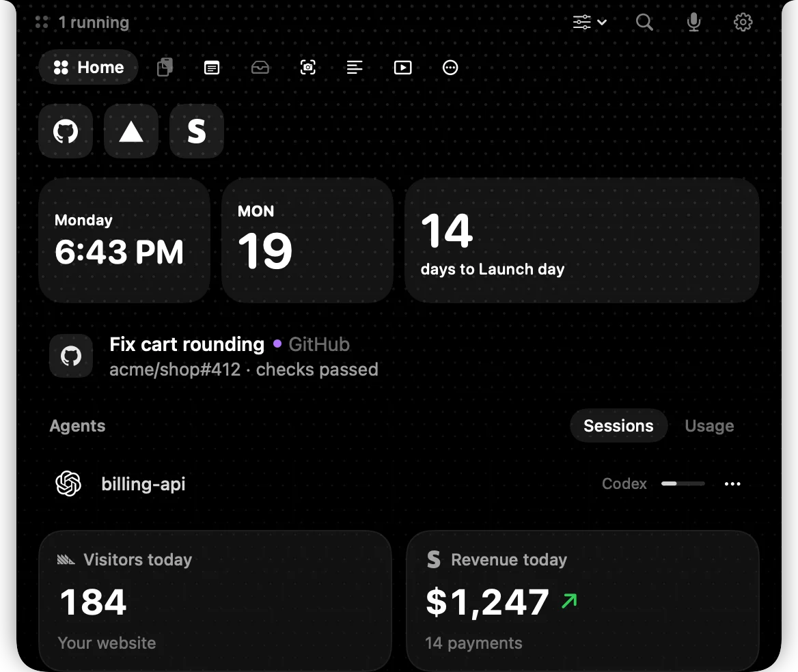This screenshot has width=798, height=672.
Task: Open the billing-api three-dot menu
Action: (732, 484)
